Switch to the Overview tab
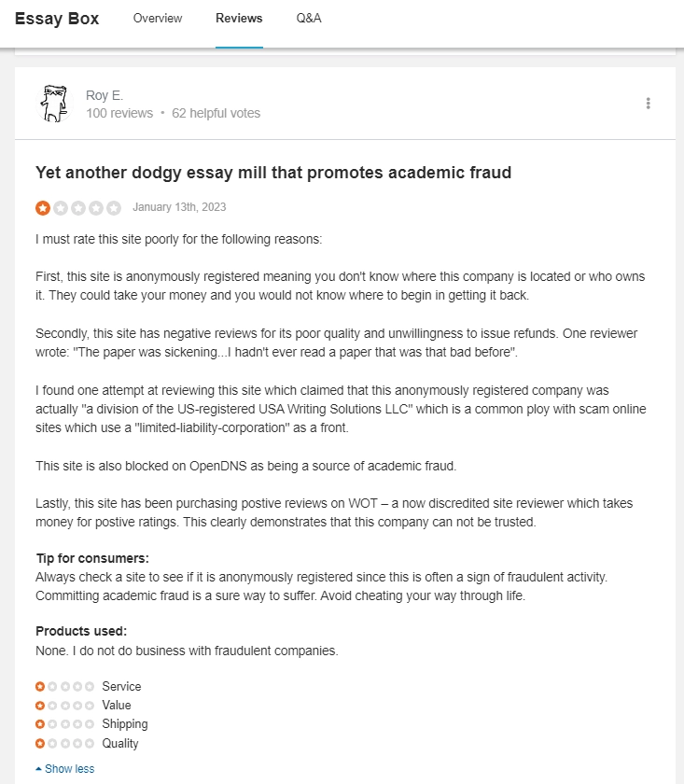The image size is (684, 784). (x=158, y=19)
